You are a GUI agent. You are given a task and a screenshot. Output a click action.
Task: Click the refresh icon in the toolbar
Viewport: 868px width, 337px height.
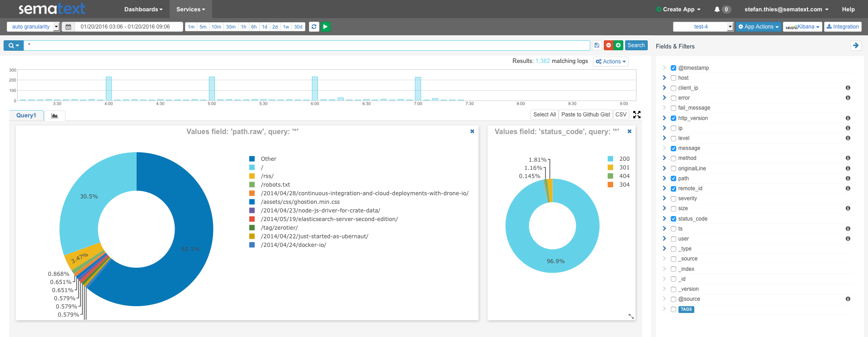pyautogui.click(x=314, y=27)
